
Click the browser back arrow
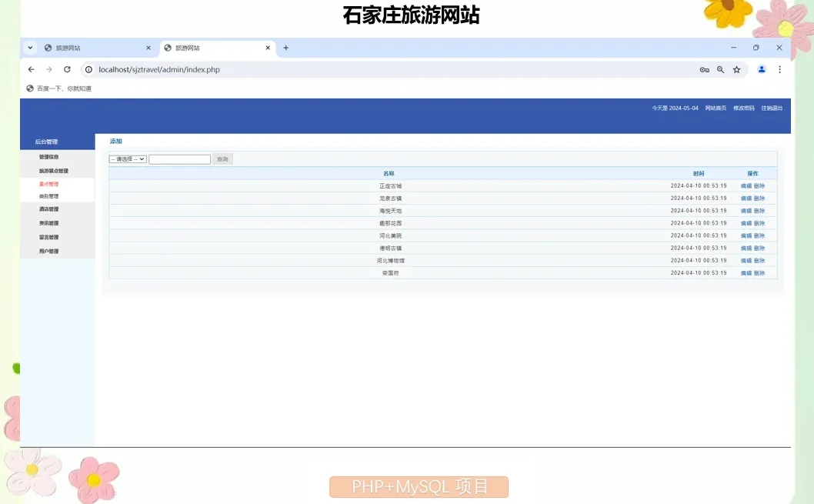click(x=31, y=69)
